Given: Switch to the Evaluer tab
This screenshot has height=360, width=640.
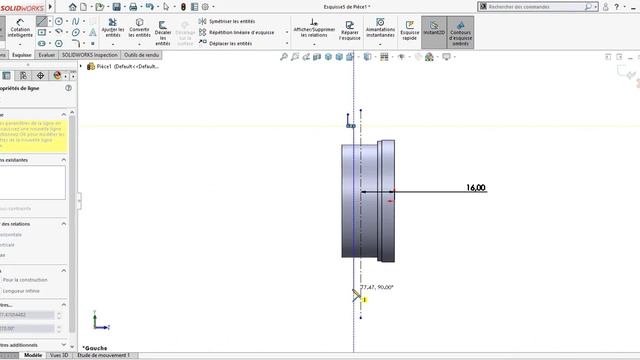Looking at the screenshot, I should [47, 55].
